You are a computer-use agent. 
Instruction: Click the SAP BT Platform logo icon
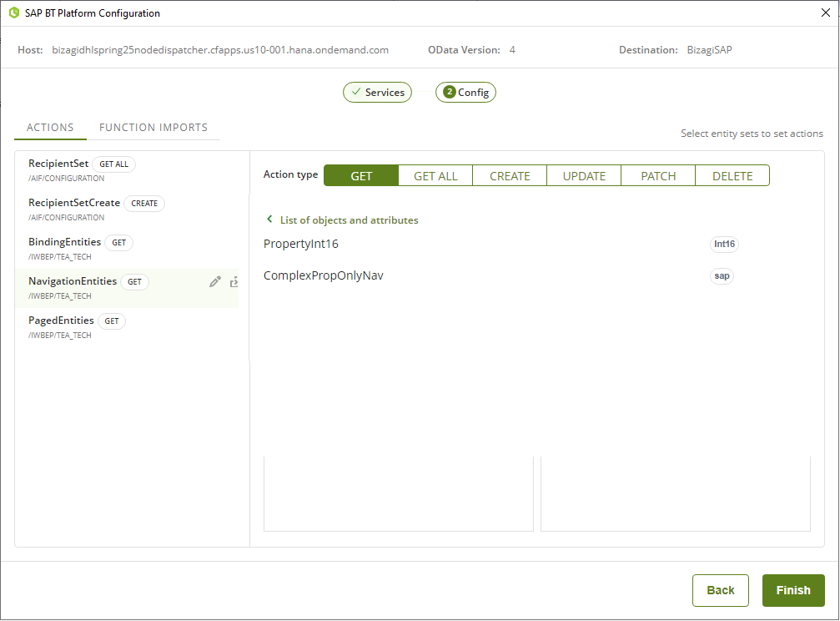pyautogui.click(x=13, y=13)
